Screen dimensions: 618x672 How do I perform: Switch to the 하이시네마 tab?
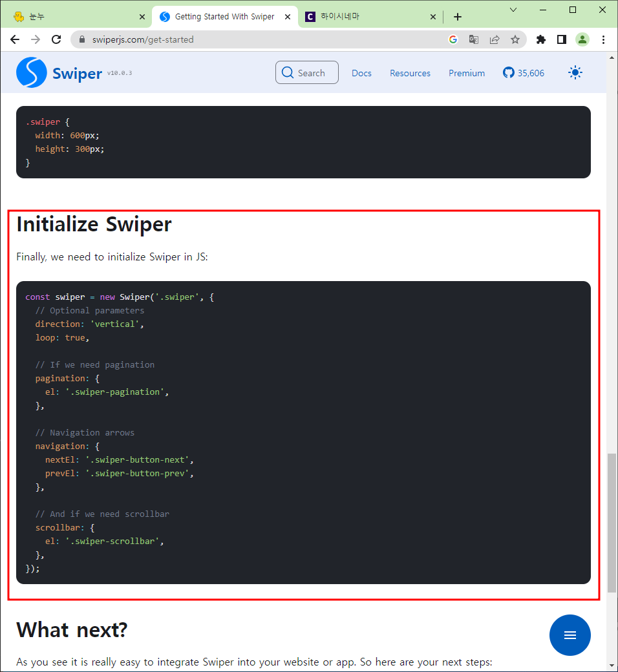tap(371, 17)
